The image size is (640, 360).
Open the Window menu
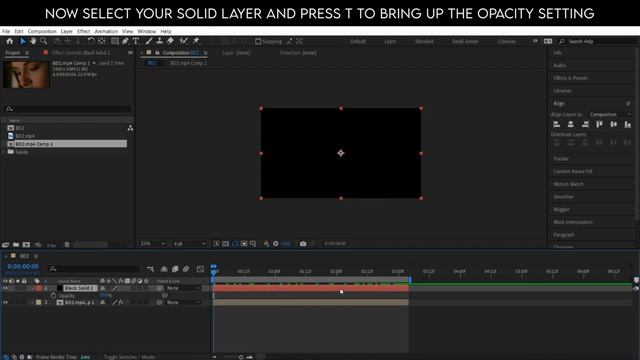147,31
